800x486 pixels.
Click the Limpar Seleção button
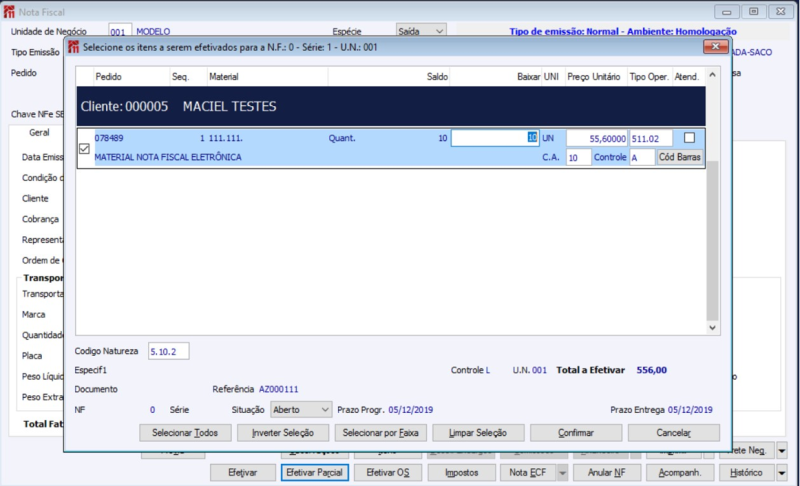coord(478,433)
